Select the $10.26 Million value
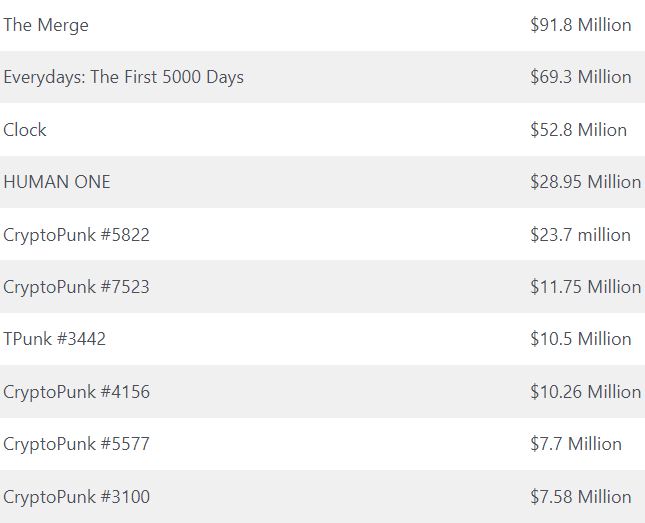The height and width of the screenshot is (523, 645). click(x=585, y=392)
